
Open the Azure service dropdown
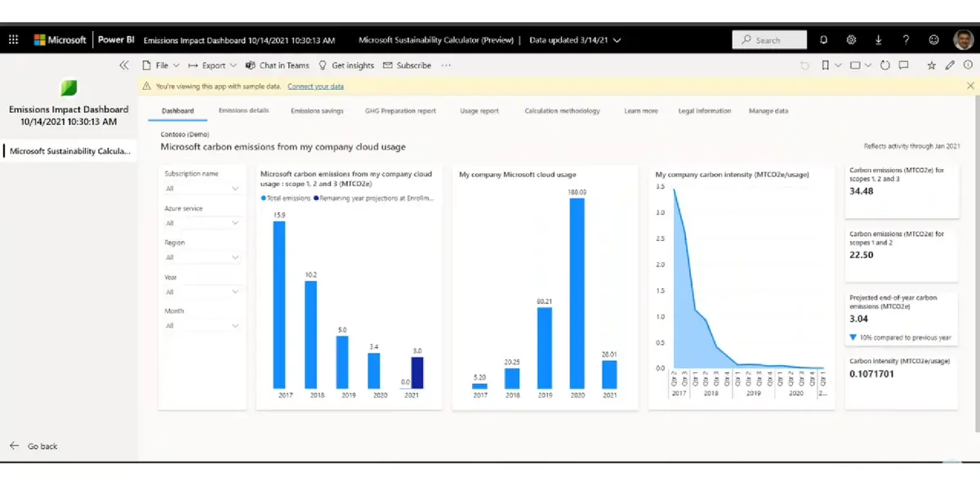pos(202,223)
